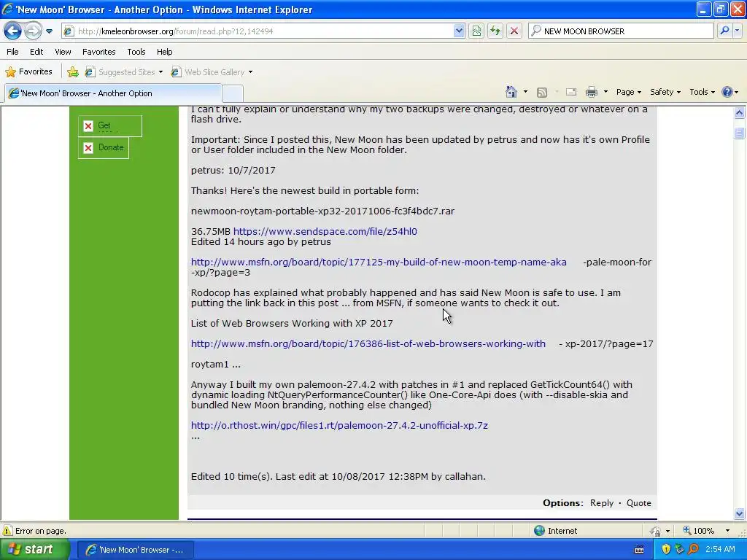Open the File menu
Viewport: 747px width, 560px height.
pyautogui.click(x=12, y=52)
